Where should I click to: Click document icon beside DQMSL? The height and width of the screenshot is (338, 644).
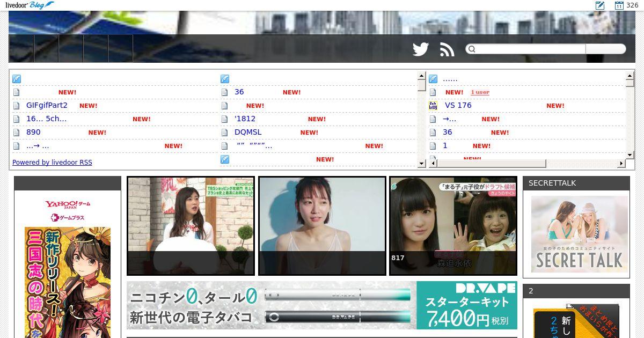(x=224, y=133)
